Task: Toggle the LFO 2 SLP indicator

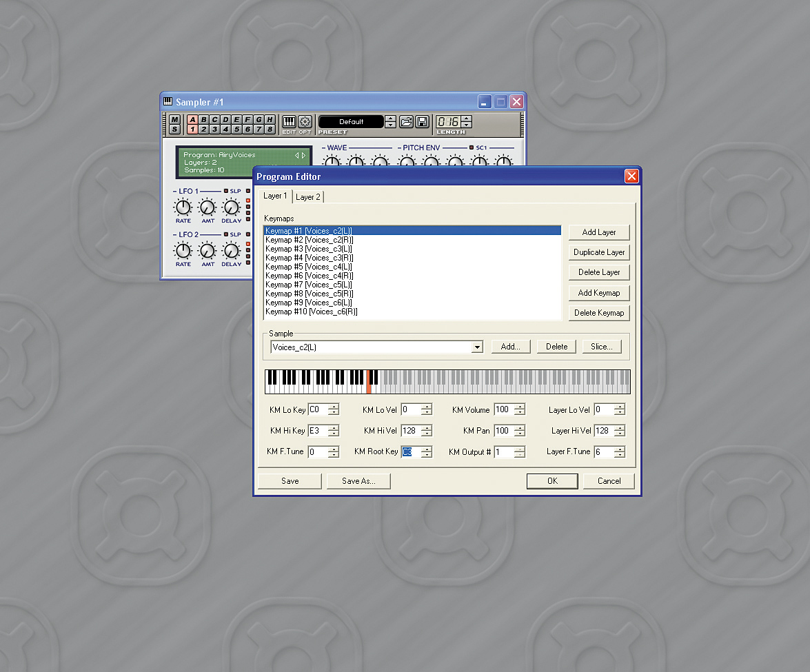Action: click(226, 234)
